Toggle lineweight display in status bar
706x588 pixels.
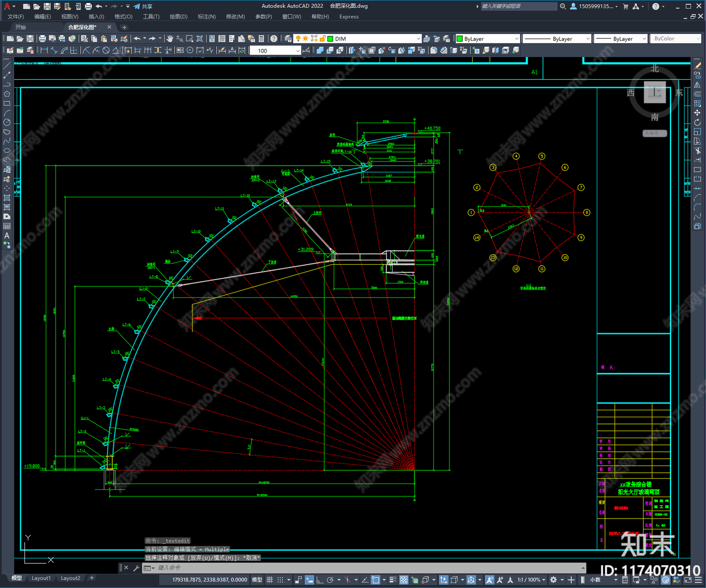(x=393, y=580)
